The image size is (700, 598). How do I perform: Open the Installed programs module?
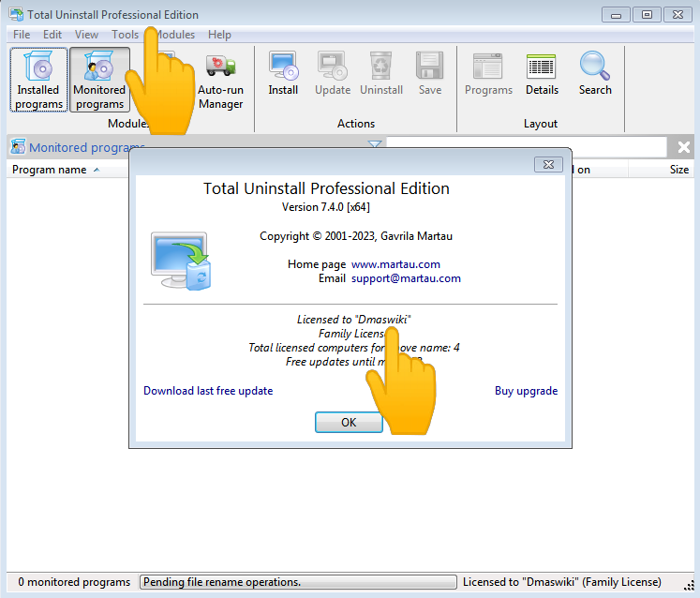point(38,80)
